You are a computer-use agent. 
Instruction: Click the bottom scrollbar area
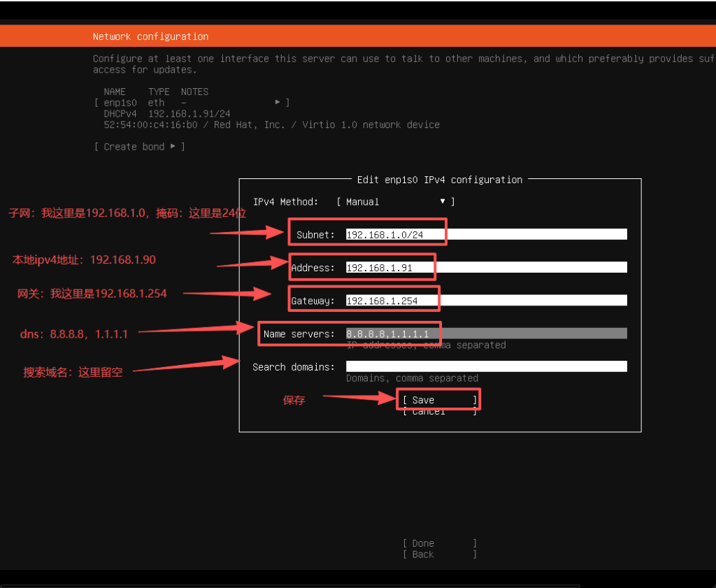pyautogui.click(x=291, y=582)
